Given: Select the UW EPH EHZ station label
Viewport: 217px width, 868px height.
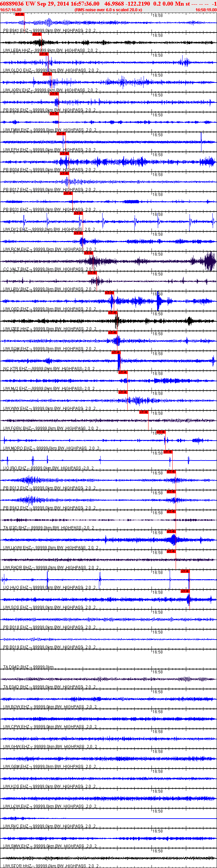Looking at the screenshot, I should click(50, 150).
